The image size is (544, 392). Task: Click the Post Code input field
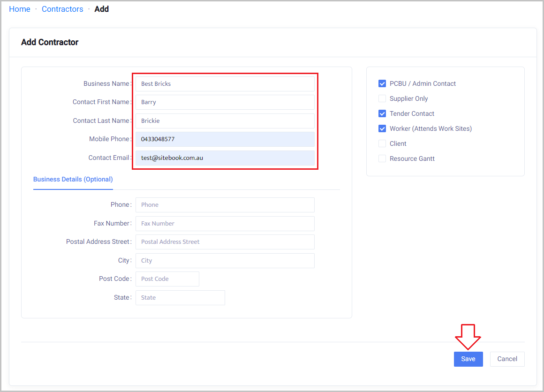pos(167,279)
